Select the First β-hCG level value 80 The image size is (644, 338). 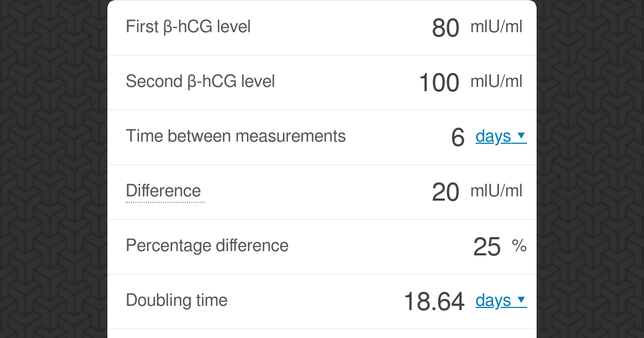click(445, 28)
